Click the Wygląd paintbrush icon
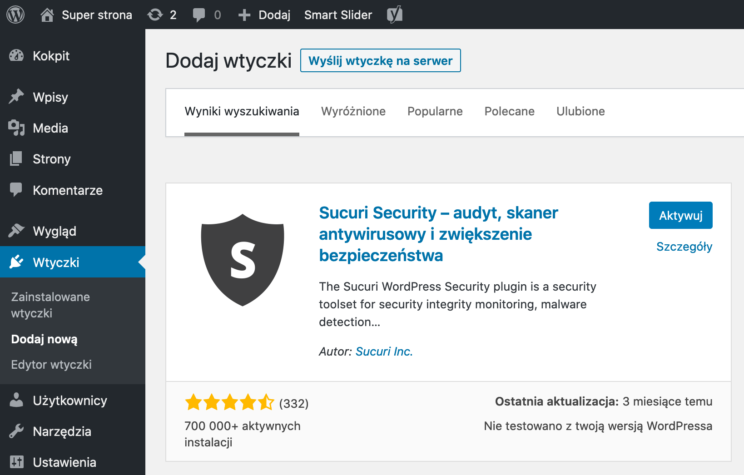The height and width of the screenshot is (475, 744). point(16,231)
